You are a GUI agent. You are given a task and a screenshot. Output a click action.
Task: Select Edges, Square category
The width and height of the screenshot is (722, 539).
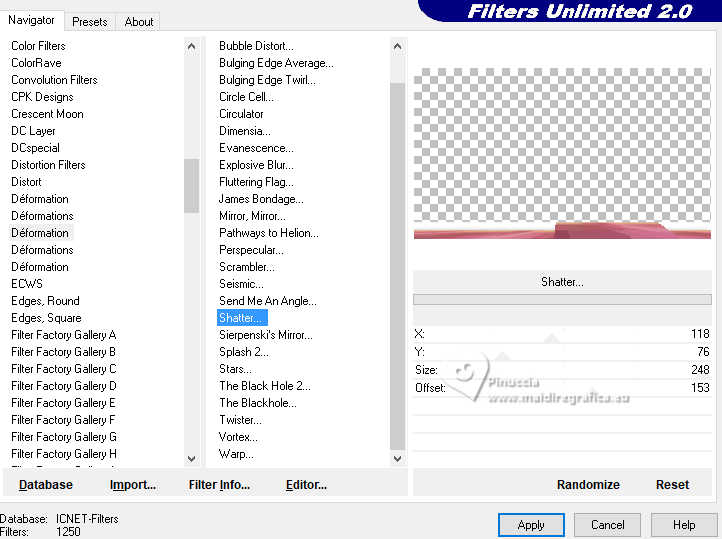point(46,318)
